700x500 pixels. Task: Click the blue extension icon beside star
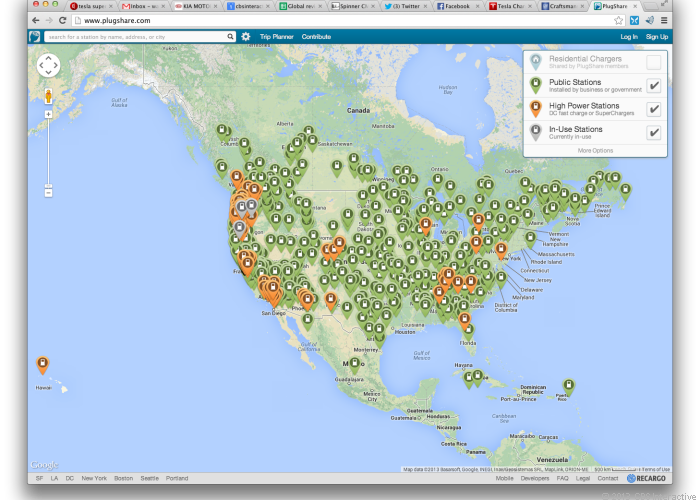pos(634,20)
